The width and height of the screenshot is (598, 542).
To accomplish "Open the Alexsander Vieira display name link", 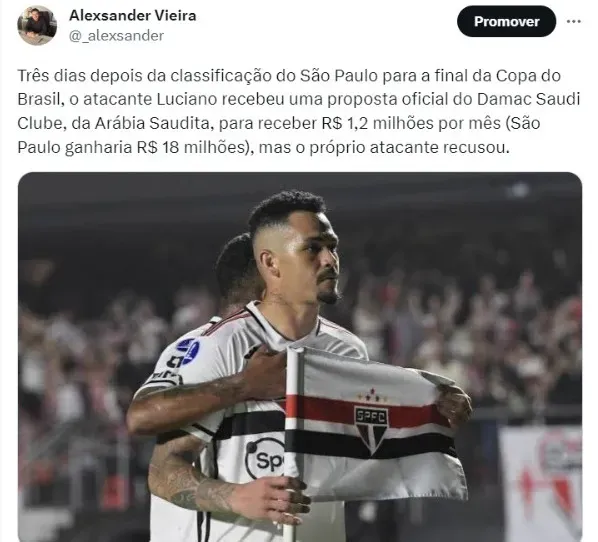I will point(133,15).
